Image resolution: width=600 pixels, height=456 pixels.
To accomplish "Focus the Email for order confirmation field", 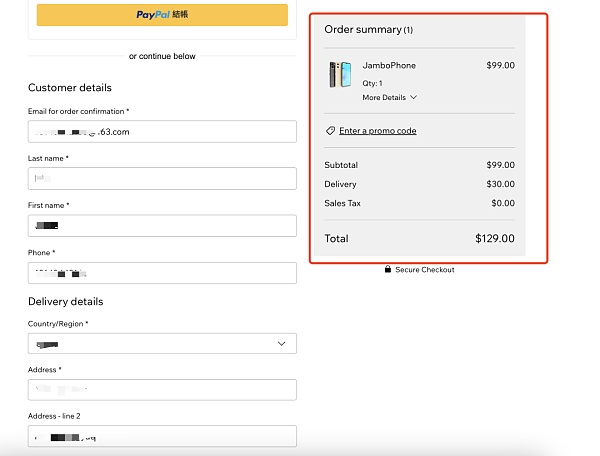I will 162,132.
